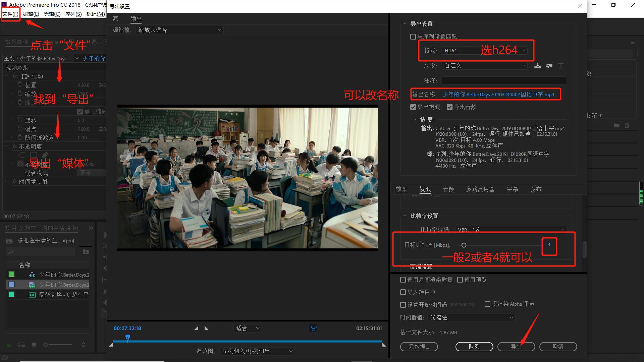Toggle the aspect ratio correction icon

coord(313,328)
